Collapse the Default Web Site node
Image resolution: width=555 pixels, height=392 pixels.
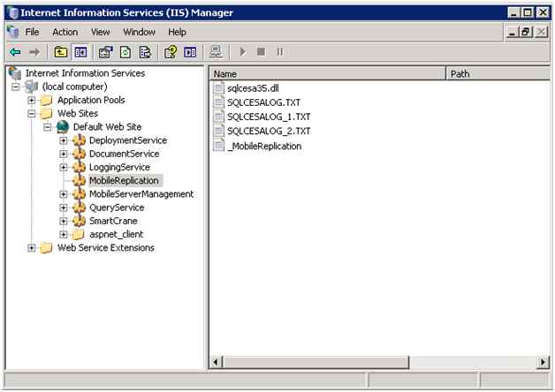pos(48,127)
